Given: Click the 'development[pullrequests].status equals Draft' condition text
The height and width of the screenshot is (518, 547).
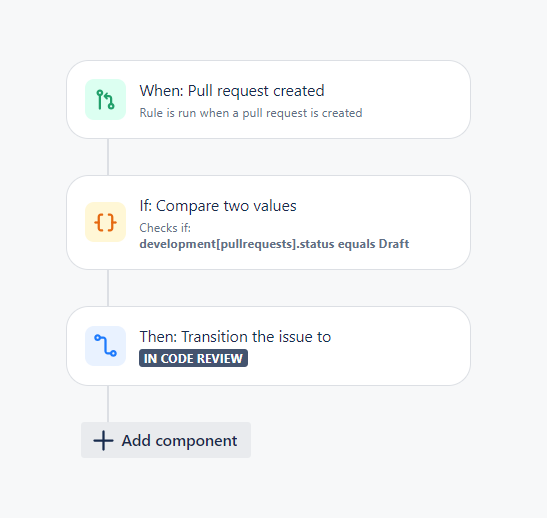Looking at the screenshot, I should pyautogui.click(x=274, y=244).
